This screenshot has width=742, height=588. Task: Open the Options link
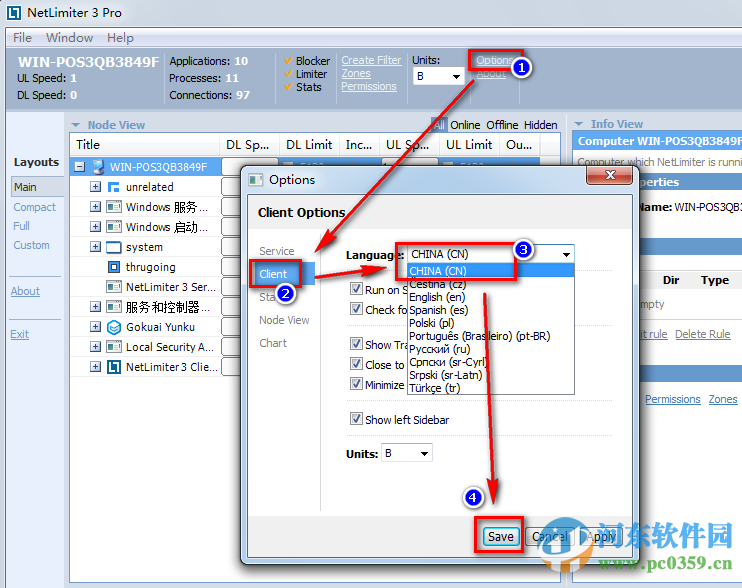494,61
